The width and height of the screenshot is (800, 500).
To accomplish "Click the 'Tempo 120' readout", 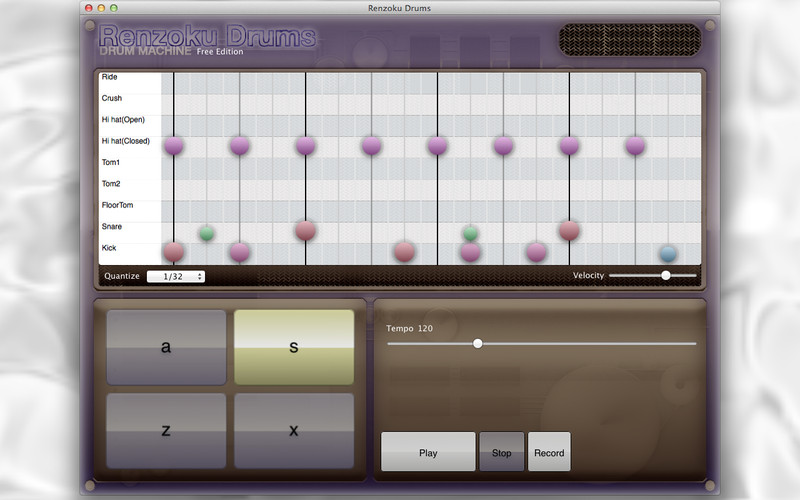I will click(409, 329).
